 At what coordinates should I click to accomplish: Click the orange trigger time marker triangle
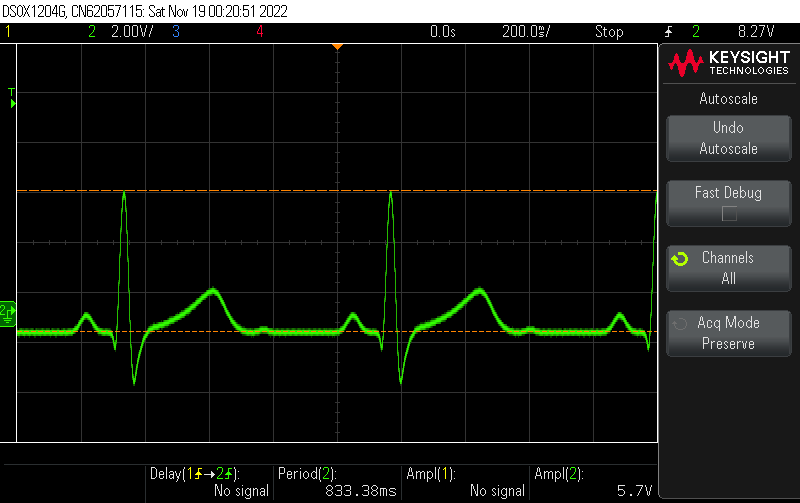337,47
